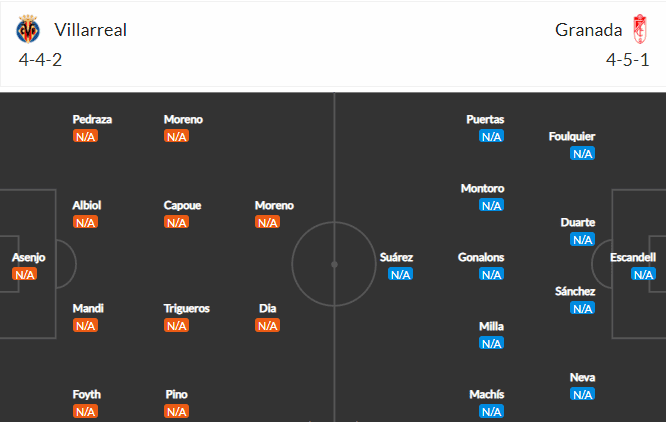
Task: Select defender Duarte on the pitch
Action: [578, 222]
